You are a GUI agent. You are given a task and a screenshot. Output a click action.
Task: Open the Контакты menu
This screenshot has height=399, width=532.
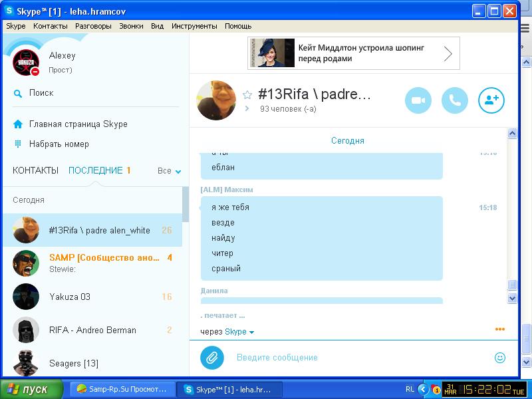point(51,26)
